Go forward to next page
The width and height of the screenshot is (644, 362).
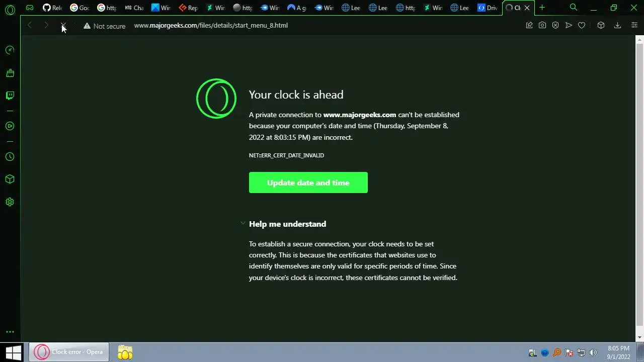[x=46, y=25]
